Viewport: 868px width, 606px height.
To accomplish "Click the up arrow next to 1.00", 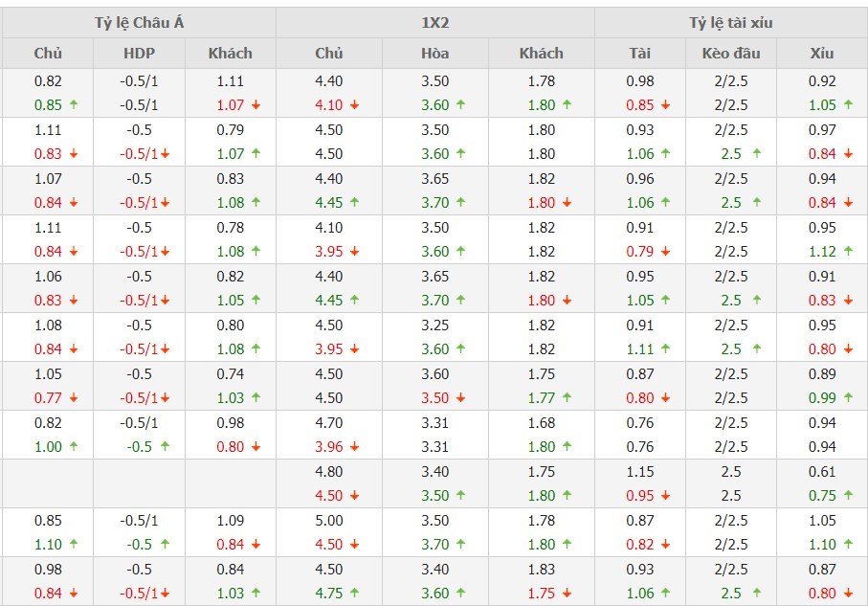I will click(x=74, y=447).
